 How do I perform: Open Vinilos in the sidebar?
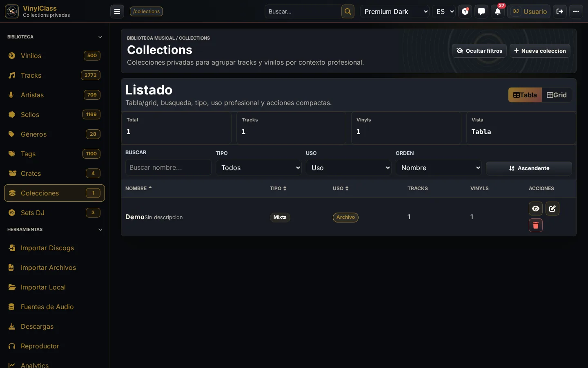pyautogui.click(x=54, y=56)
